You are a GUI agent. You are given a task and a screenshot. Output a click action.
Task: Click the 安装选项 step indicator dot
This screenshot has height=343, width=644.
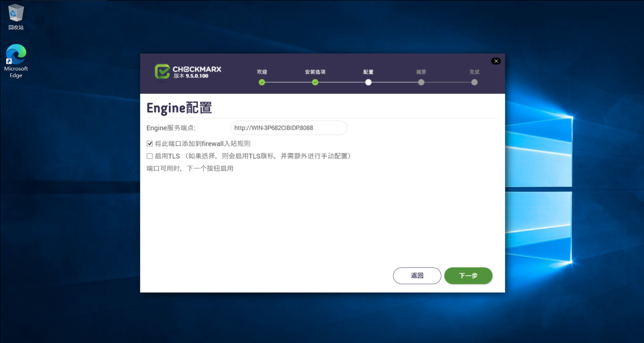[315, 82]
